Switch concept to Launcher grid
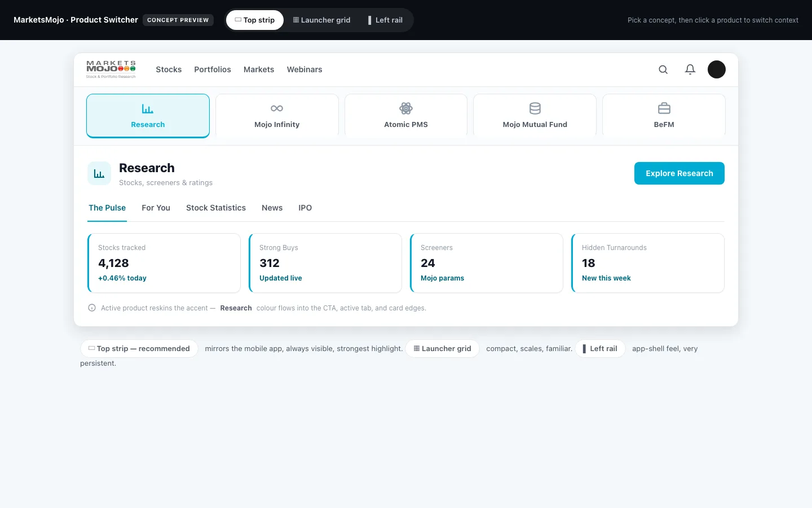 coord(321,20)
